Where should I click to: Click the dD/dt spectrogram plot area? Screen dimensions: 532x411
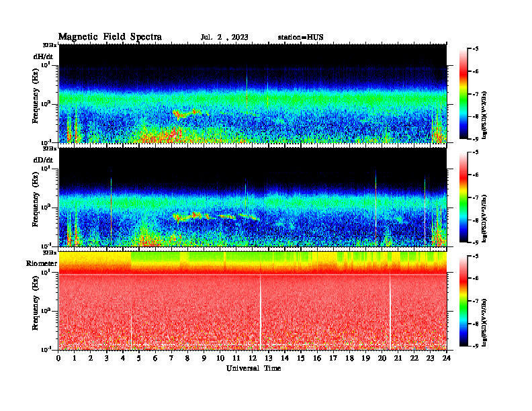point(253,197)
